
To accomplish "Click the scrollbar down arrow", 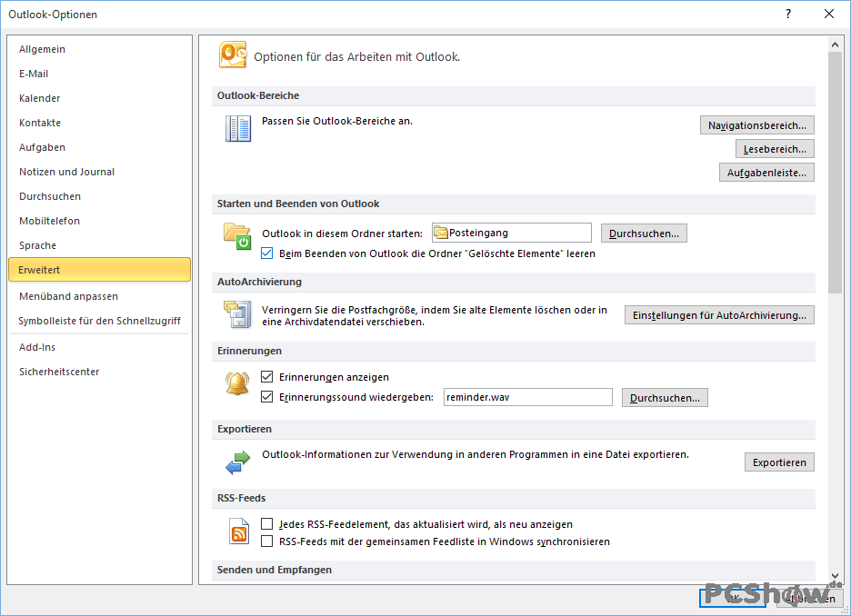I will pos(835,576).
